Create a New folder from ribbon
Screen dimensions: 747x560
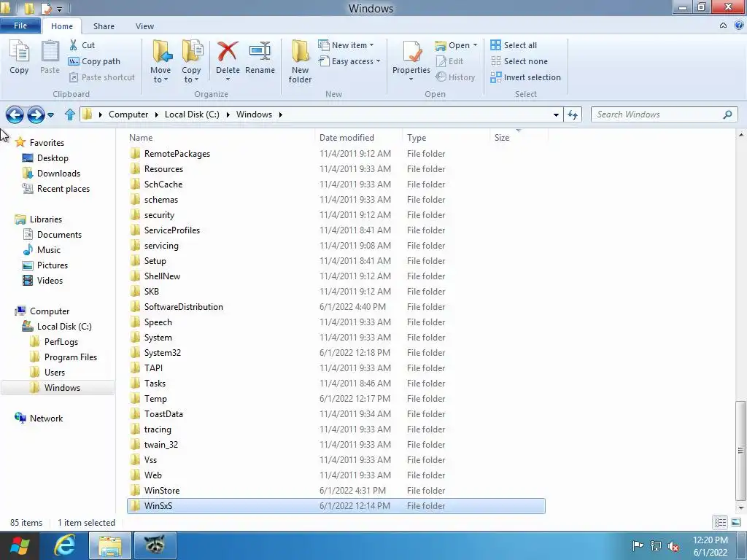[300, 61]
